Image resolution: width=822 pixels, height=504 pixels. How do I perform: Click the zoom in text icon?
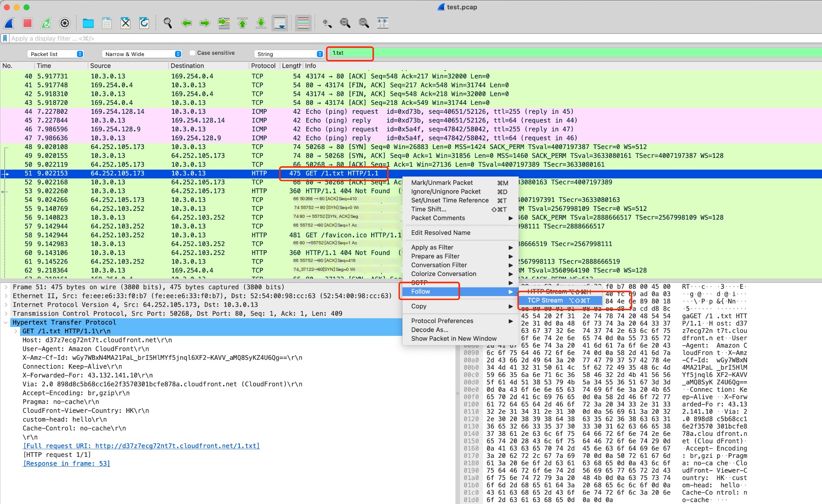[x=327, y=23]
